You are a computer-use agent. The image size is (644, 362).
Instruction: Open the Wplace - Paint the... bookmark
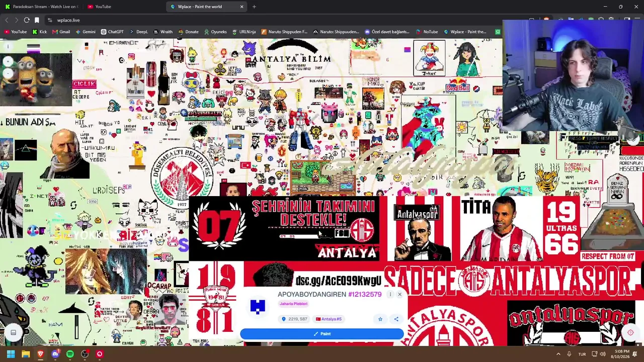coord(465,32)
